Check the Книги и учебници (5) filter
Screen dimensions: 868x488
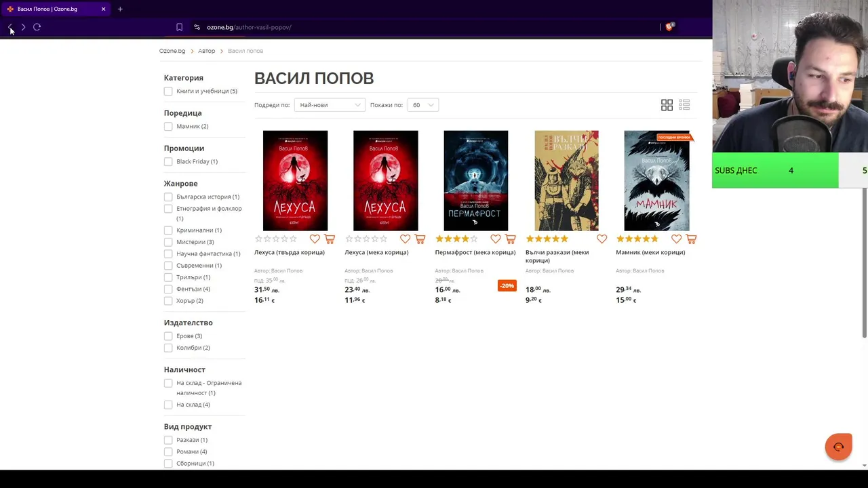[x=168, y=91]
